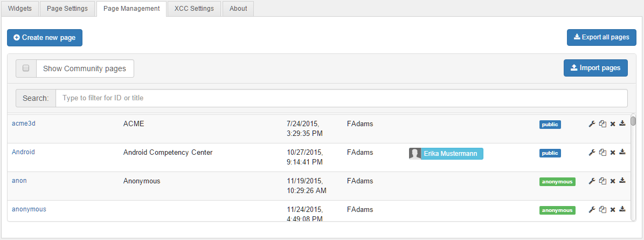Duplicate the acme3d page
The image size is (644, 240).
point(603,124)
